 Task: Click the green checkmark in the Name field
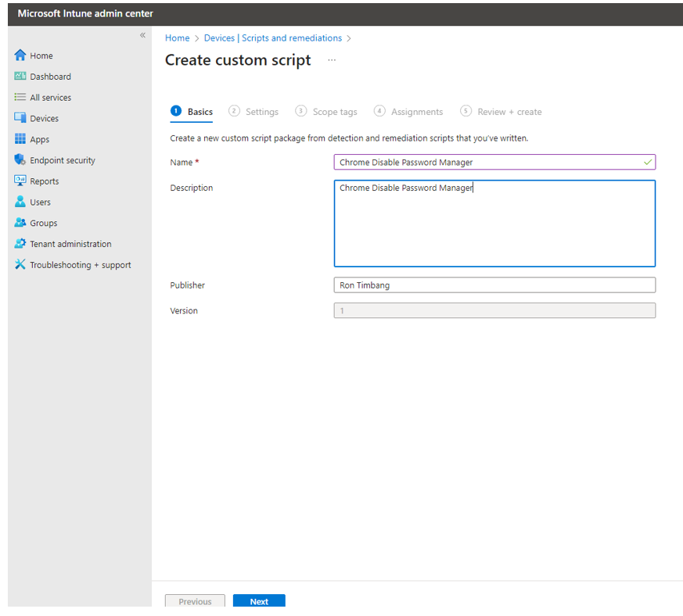pyautogui.click(x=648, y=162)
